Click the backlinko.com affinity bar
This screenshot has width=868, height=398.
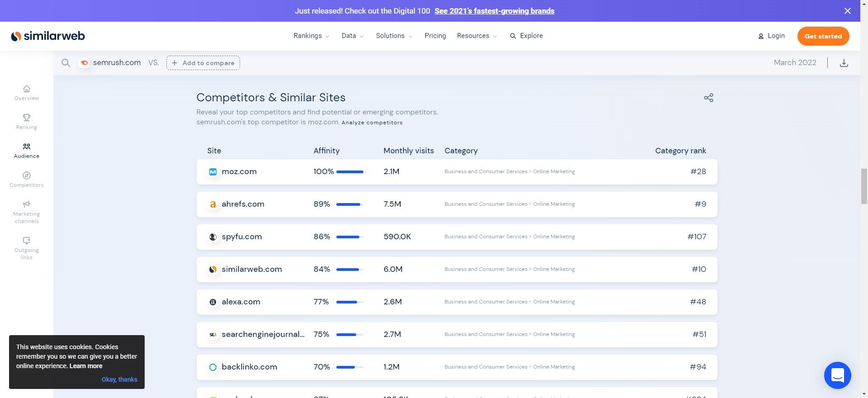[350, 367]
